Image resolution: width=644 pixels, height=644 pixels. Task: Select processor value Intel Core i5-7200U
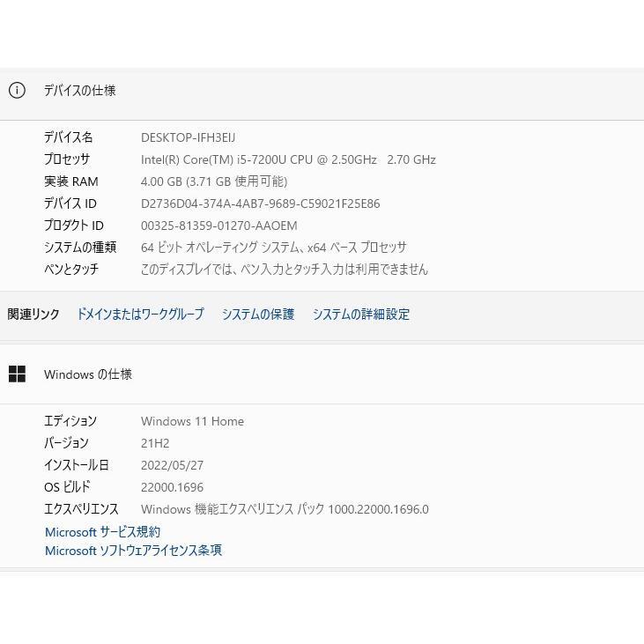point(288,159)
